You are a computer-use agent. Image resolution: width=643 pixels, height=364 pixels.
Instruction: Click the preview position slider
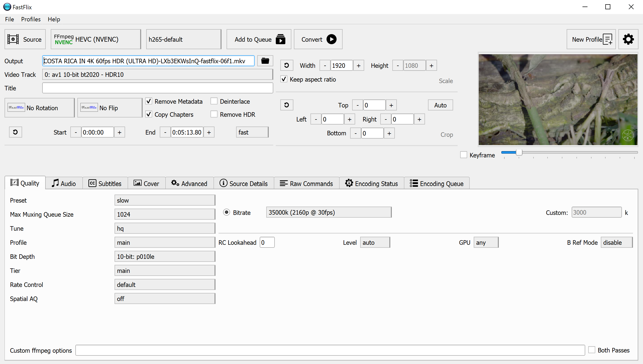tap(519, 152)
